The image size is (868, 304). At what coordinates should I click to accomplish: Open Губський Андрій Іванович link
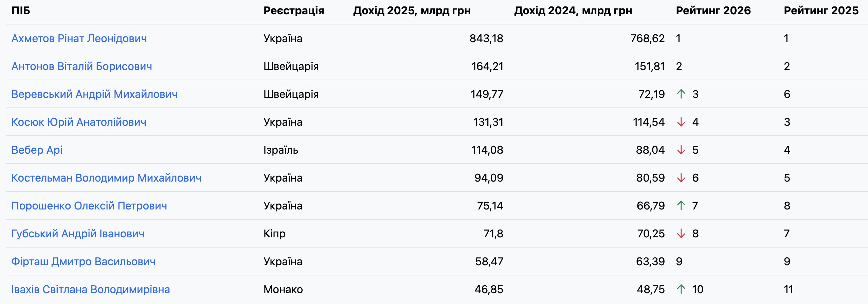pos(78,234)
